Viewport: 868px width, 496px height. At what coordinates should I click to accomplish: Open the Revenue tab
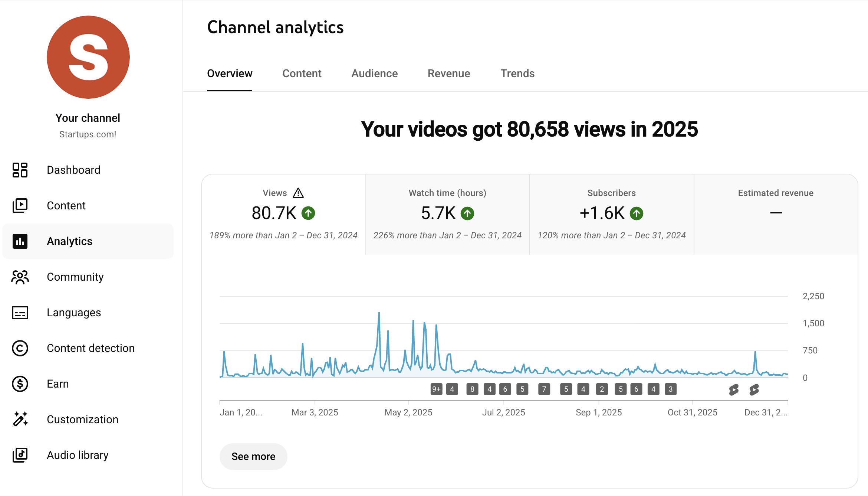click(448, 74)
